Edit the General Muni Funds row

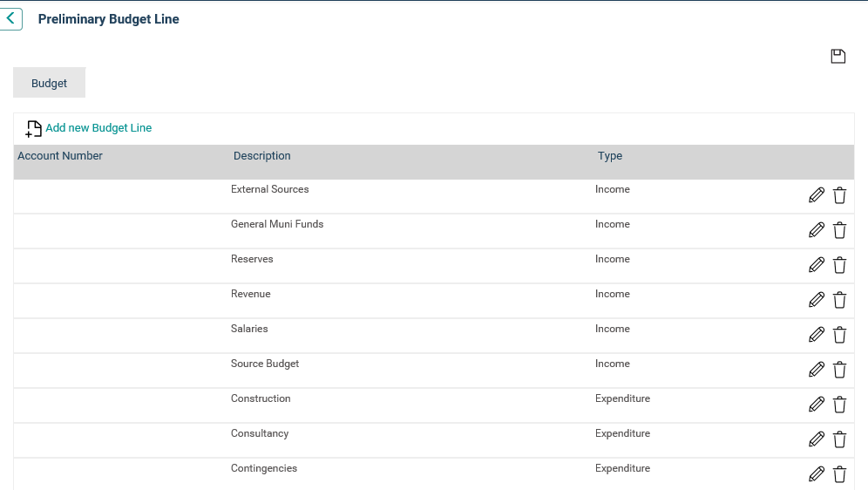[x=817, y=230]
